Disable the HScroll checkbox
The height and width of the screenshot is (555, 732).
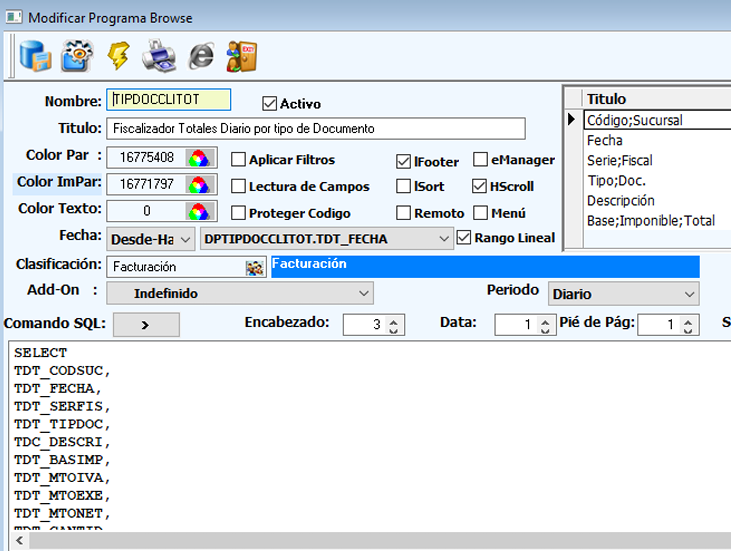point(479,186)
